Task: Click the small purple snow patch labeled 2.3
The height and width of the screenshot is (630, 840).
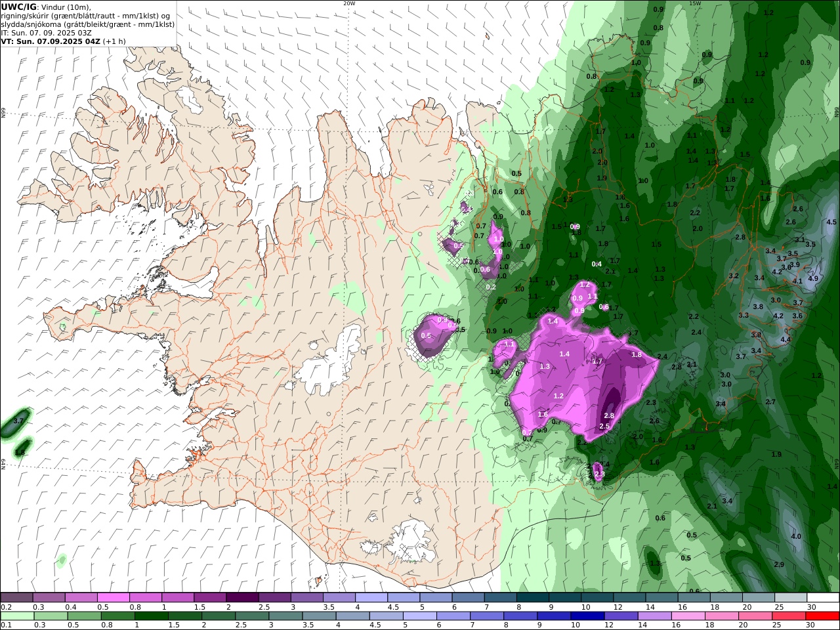Action: tap(598, 472)
